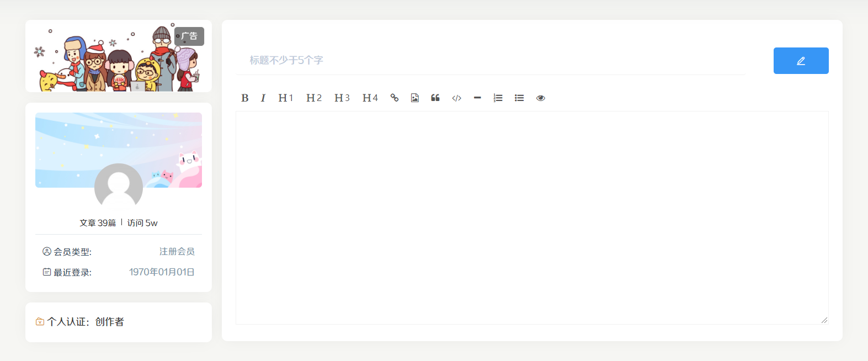
Task: Start an ordered numbered list
Action: pyautogui.click(x=498, y=98)
